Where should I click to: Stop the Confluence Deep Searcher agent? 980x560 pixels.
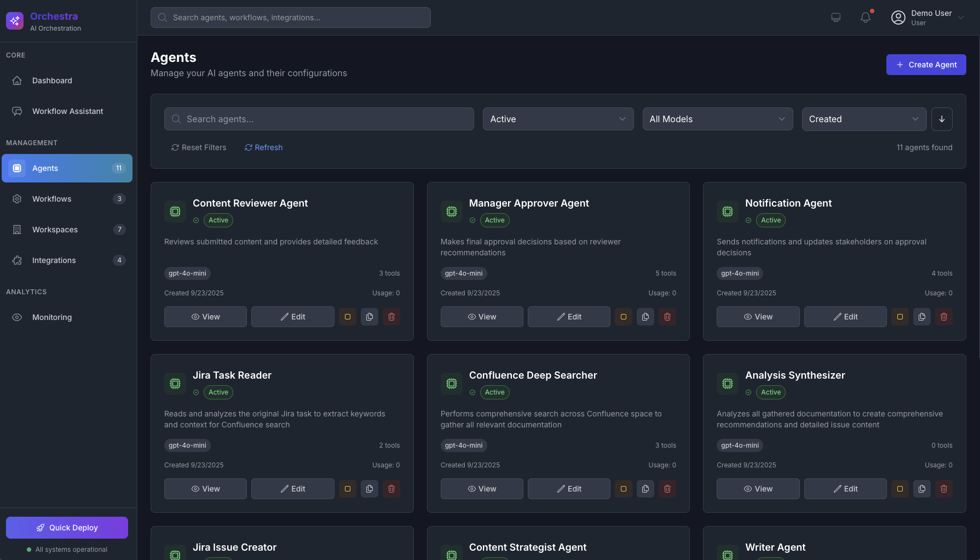(x=624, y=489)
